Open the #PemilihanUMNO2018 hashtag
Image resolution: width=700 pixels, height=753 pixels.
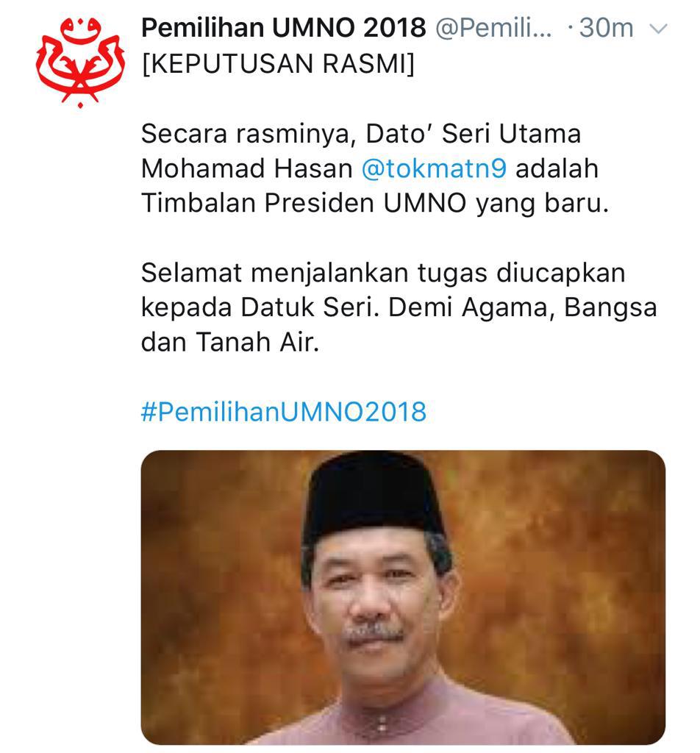coord(284,412)
